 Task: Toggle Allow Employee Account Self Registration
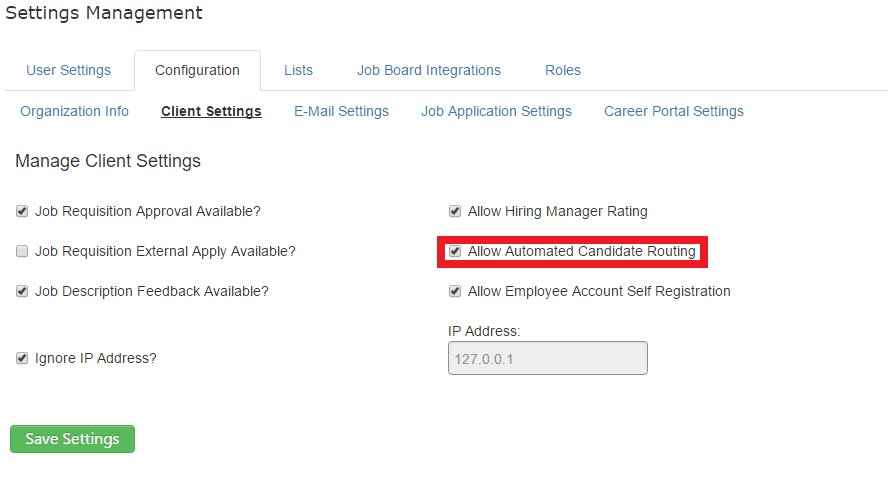tap(455, 292)
